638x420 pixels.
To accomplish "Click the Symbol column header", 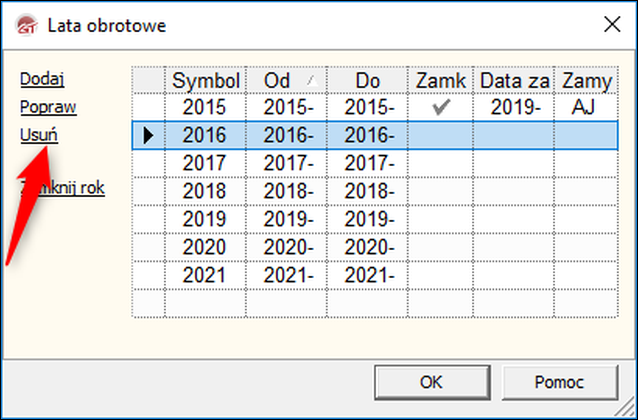I will [x=205, y=79].
